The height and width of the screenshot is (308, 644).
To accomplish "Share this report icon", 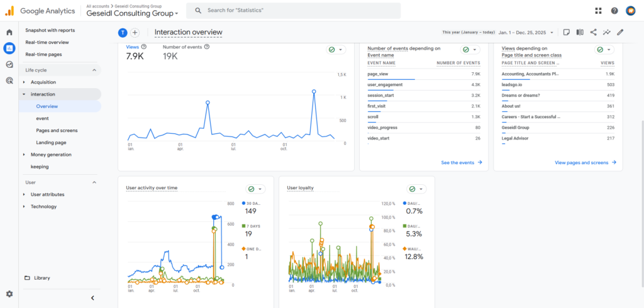I will tap(594, 32).
